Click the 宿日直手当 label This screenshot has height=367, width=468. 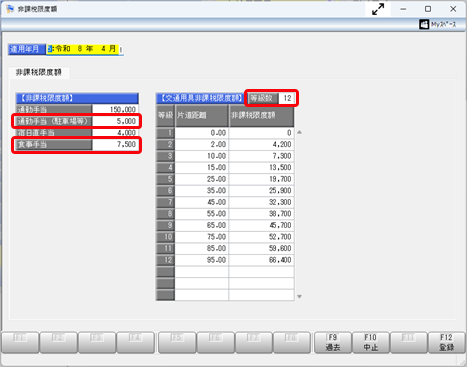point(54,133)
